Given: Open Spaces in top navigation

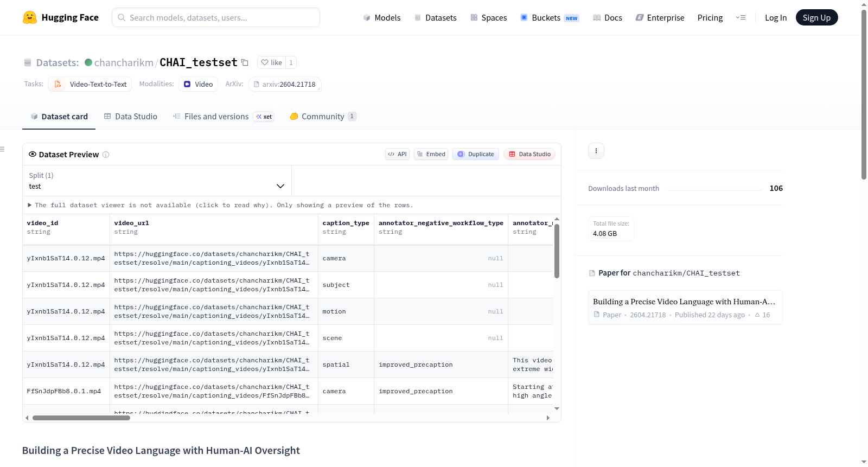Looking at the screenshot, I should (x=488, y=17).
